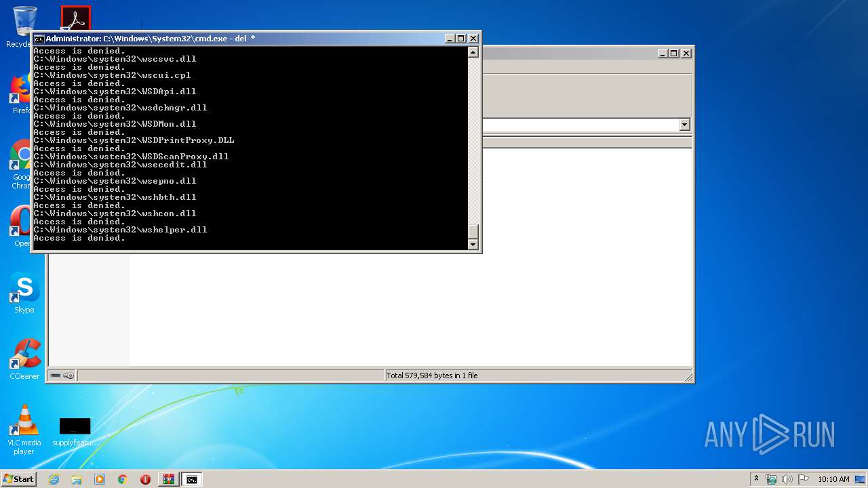The height and width of the screenshot is (488, 868).
Task: Open the Action Center flag icon
Action: (804, 479)
